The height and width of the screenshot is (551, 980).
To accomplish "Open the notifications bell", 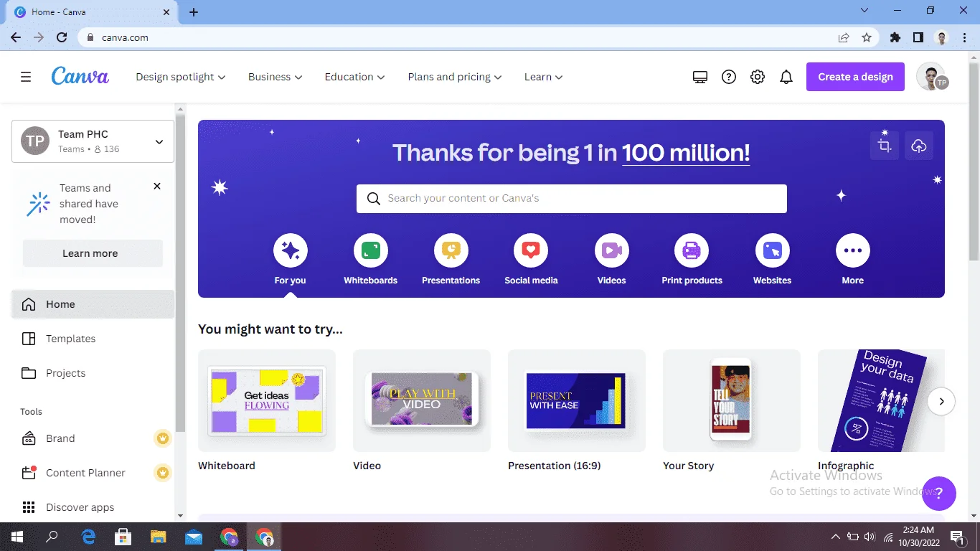I will 786,77.
